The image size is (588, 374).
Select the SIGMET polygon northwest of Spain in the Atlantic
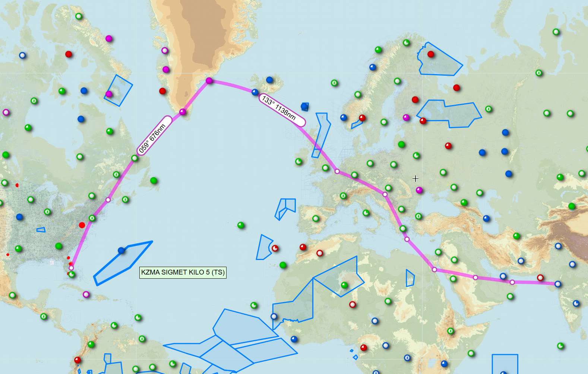click(x=285, y=209)
